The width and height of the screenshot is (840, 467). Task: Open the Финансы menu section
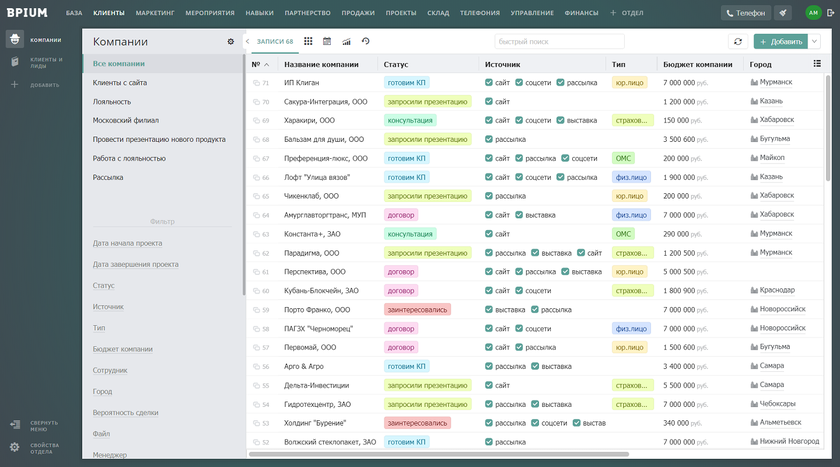(x=582, y=13)
